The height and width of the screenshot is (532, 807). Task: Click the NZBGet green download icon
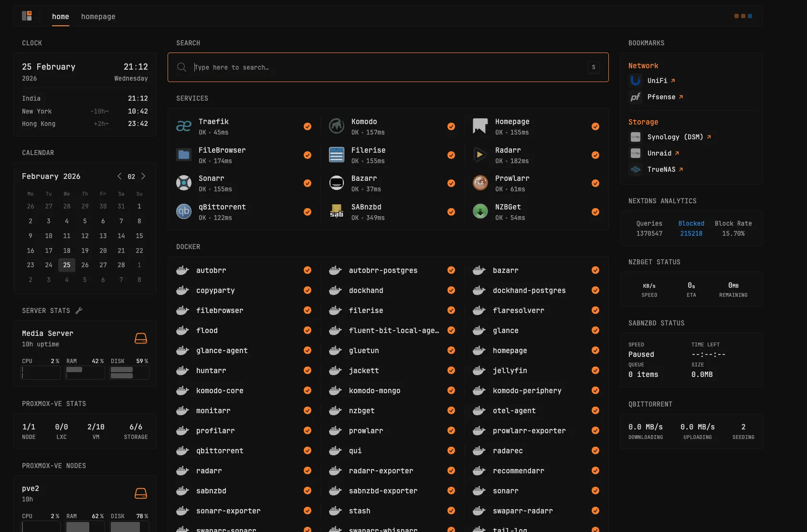coord(480,211)
